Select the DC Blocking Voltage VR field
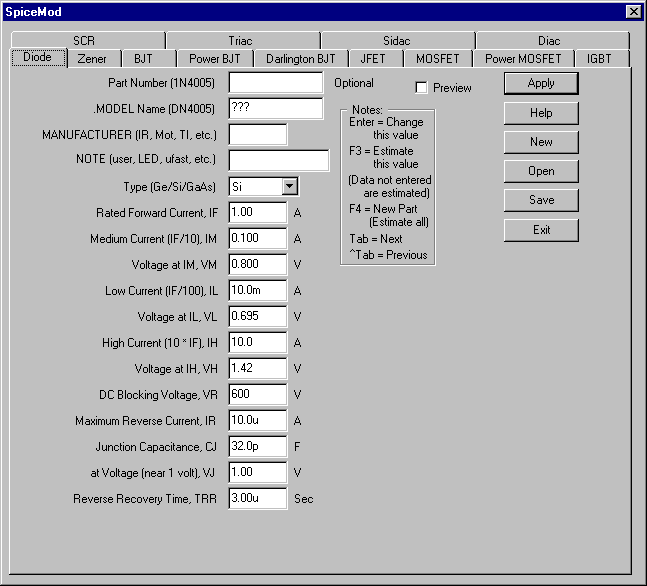 (258, 394)
